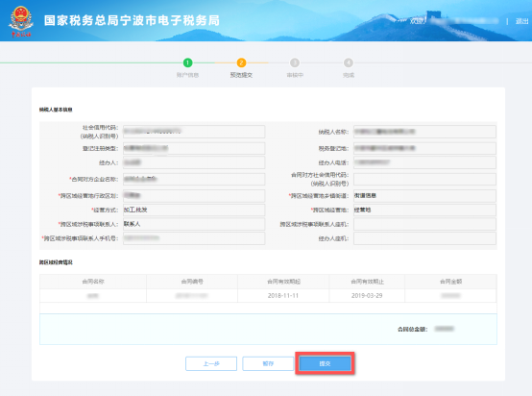Click the 预览提交 step label

coord(241,75)
